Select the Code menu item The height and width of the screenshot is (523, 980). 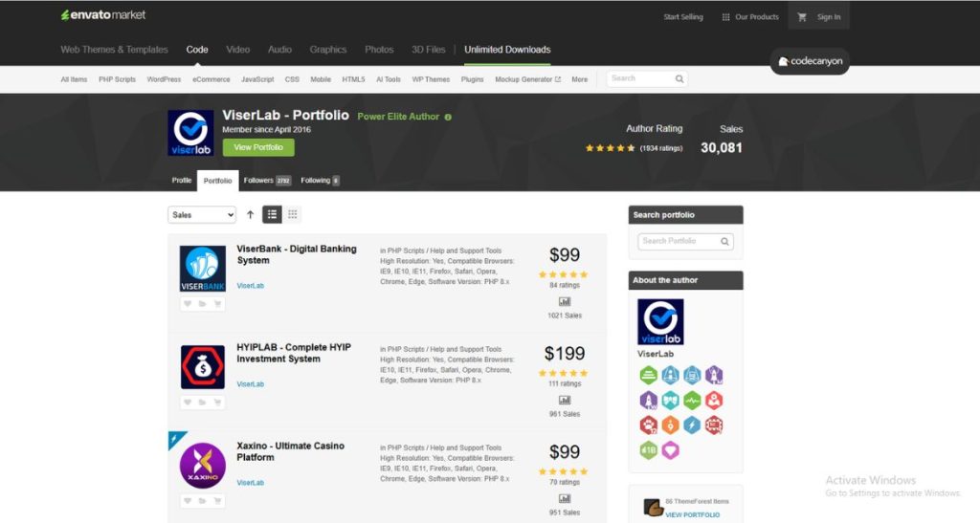click(x=197, y=50)
